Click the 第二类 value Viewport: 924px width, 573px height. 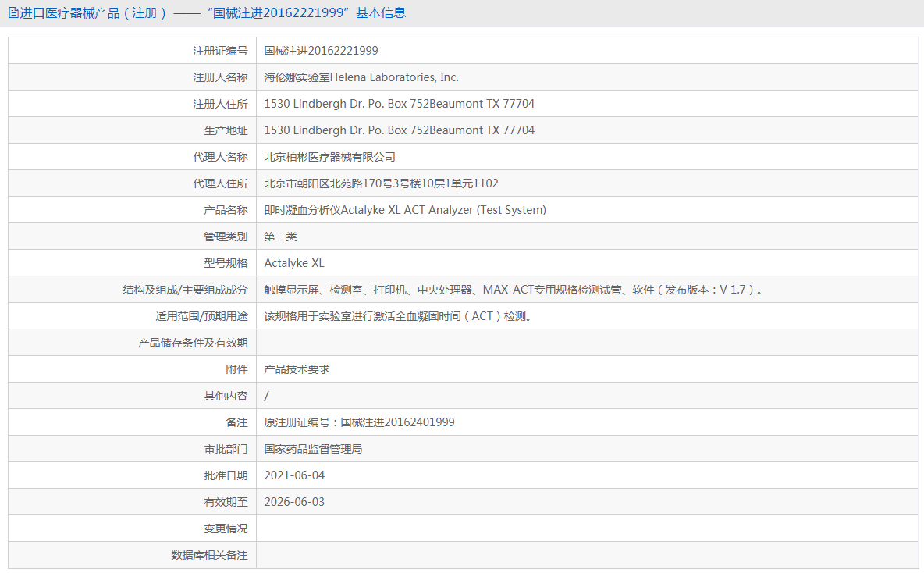pyautogui.click(x=280, y=237)
